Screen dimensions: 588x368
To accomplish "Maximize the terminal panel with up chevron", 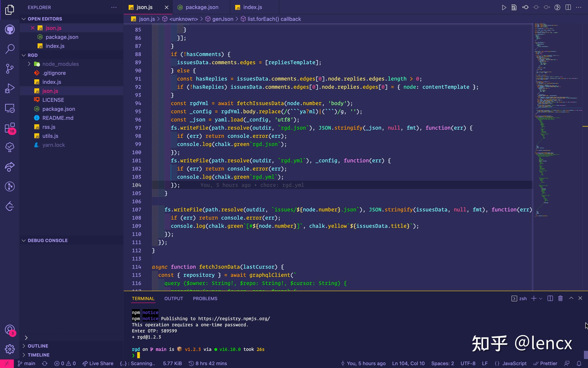I will coord(571,298).
